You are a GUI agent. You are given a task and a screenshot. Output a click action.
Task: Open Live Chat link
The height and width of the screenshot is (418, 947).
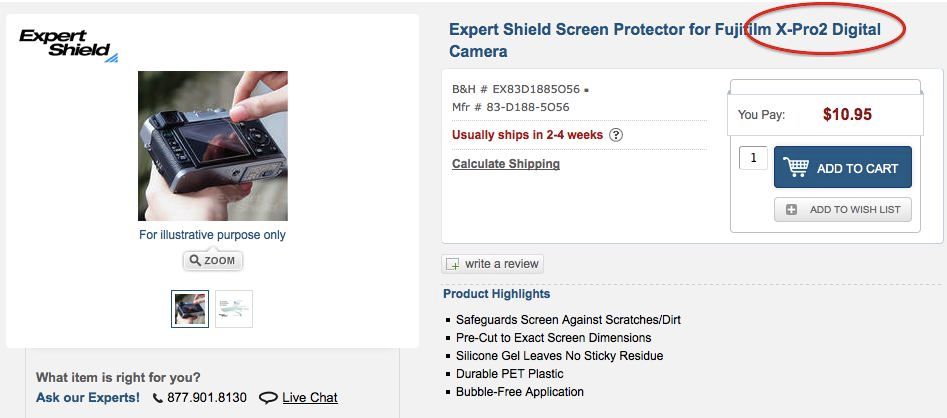pyautogui.click(x=310, y=397)
